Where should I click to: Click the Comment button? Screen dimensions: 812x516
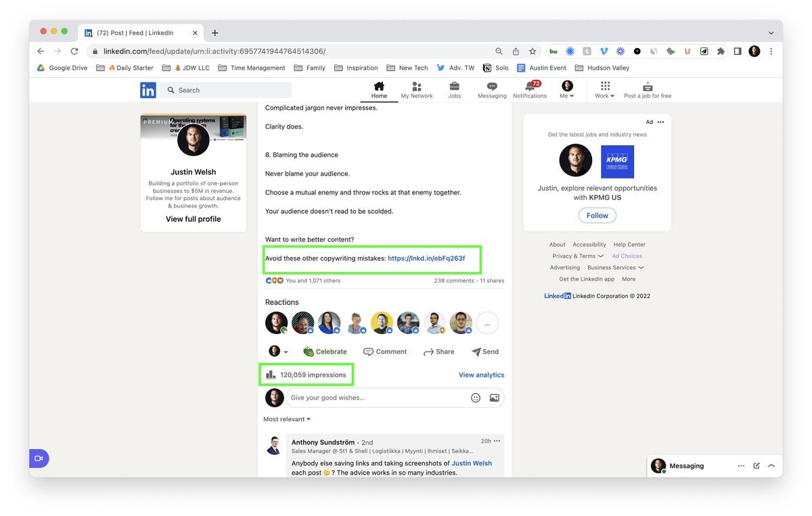point(385,352)
